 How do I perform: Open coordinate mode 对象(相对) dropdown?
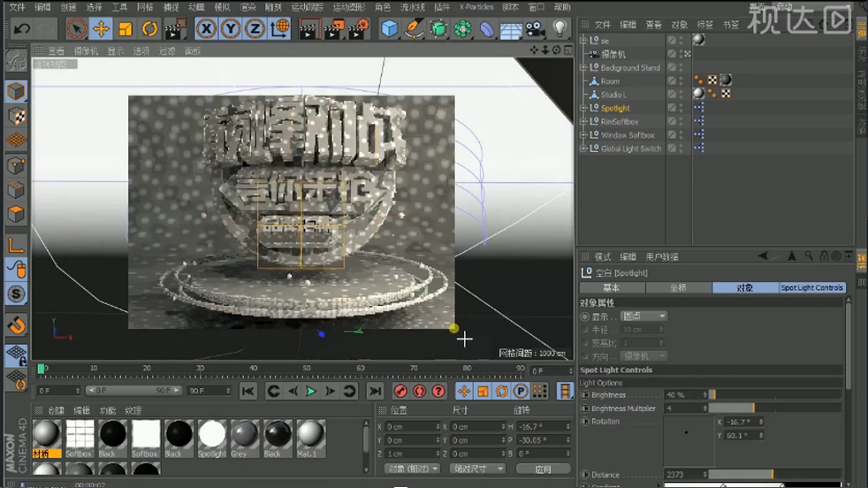pyautogui.click(x=412, y=469)
